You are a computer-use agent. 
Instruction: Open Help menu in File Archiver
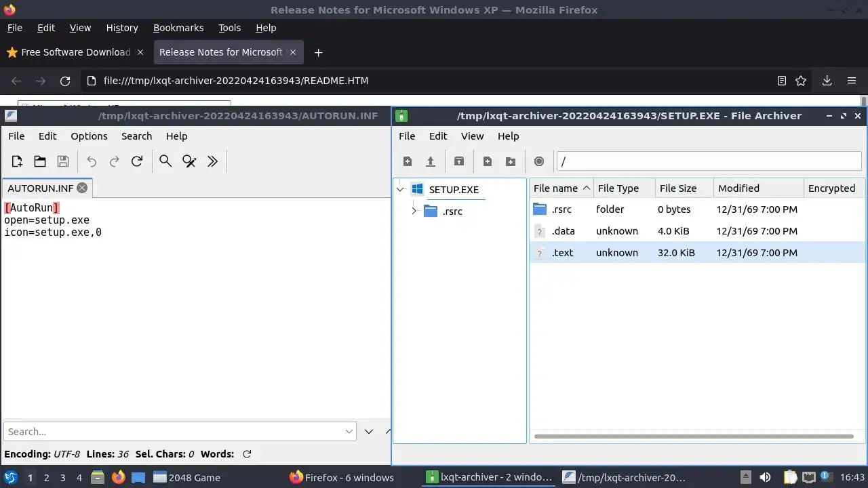pyautogui.click(x=508, y=136)
